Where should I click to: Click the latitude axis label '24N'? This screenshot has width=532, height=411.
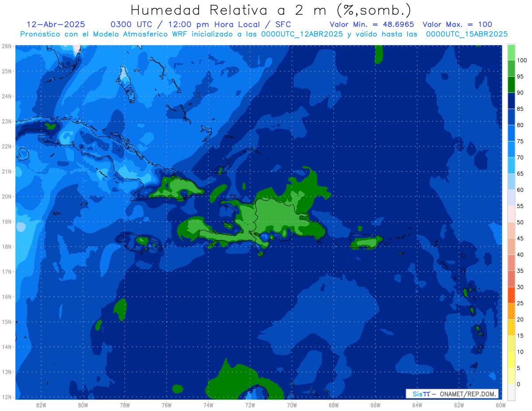(6, 96)
